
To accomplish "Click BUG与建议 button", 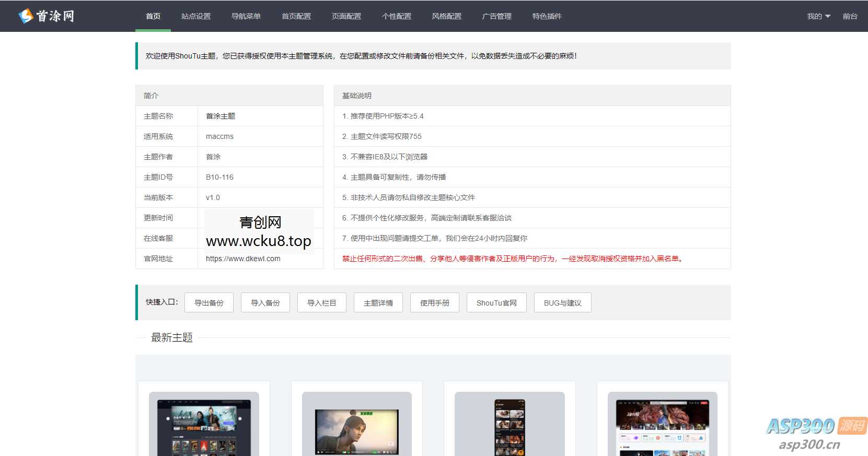I will (x=563, y=302).
